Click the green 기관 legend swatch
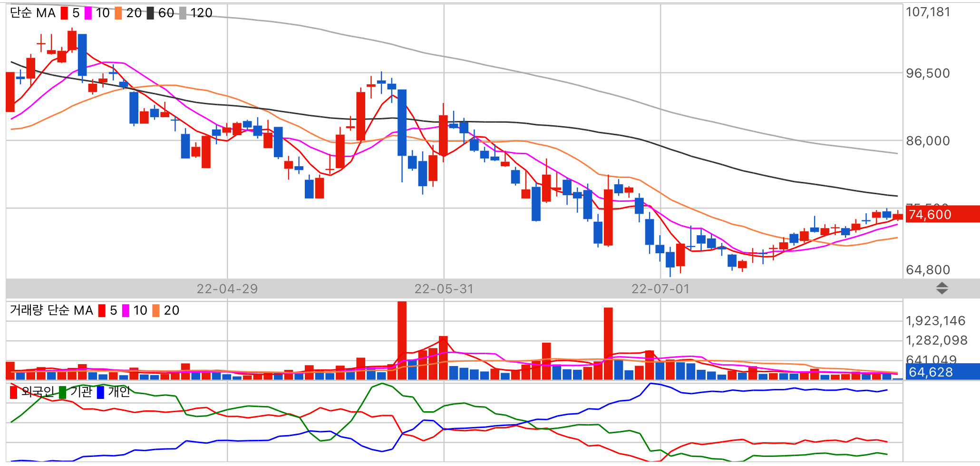This screenshot has height=466, width=980. (x=62, y=392)
